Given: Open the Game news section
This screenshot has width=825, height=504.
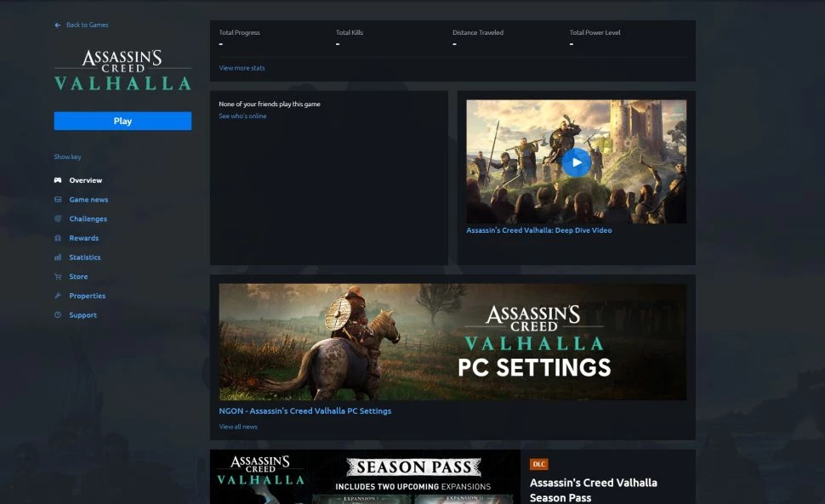Looking at the screenshot, I should click(88, 200).
